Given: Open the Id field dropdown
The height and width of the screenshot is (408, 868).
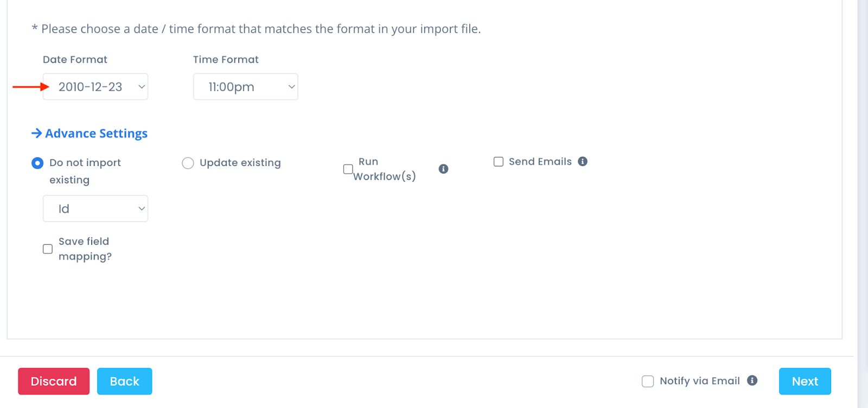Looking at the screenshot, I should [x=95, y=208].
